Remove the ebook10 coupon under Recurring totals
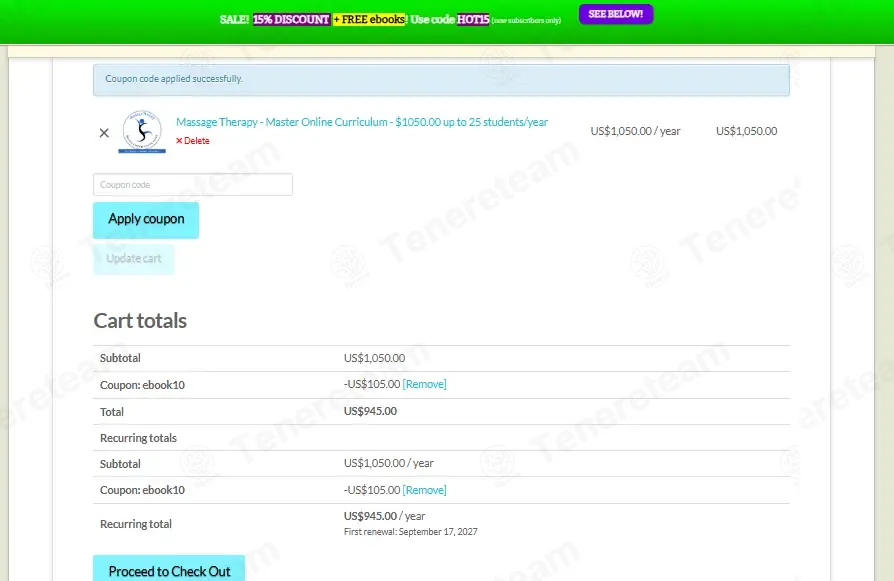894x581 pixels. click(424, 490)
